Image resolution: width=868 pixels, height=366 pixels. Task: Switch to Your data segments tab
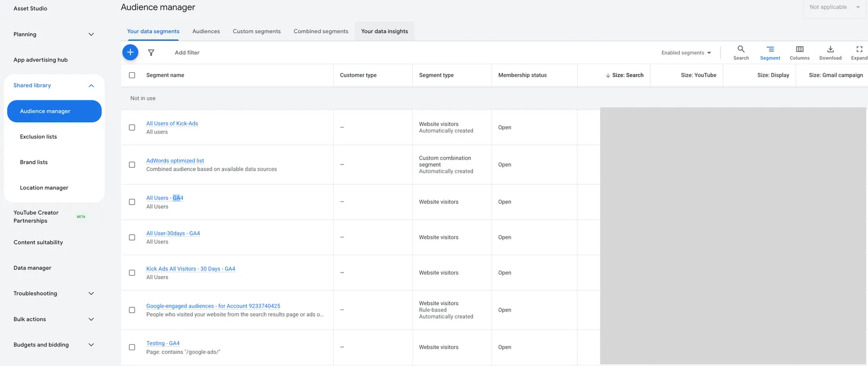153,31
